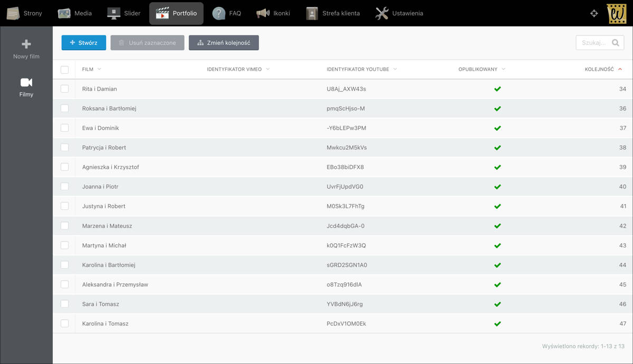Open the Strony section icon
633x364 pixels.
13,13
